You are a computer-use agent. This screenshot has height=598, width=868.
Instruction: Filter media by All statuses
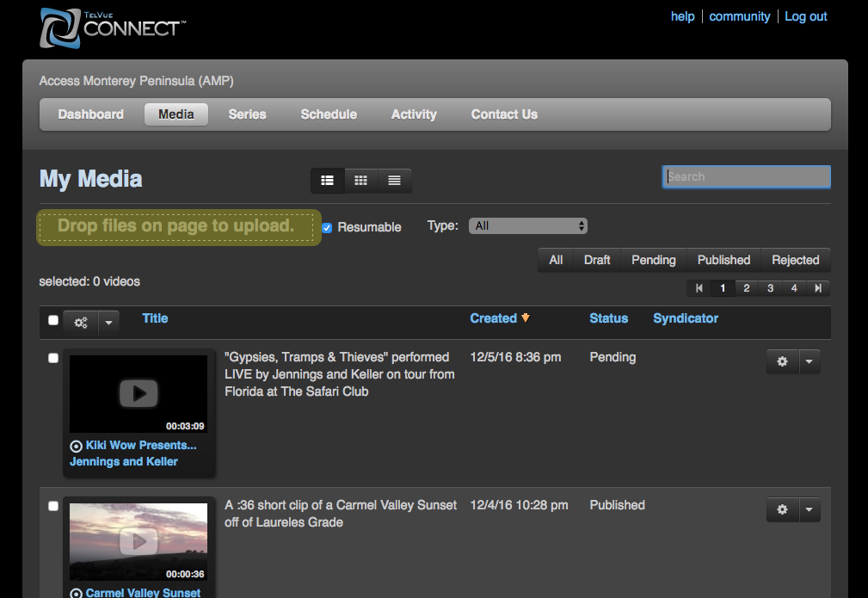point(556,260)
